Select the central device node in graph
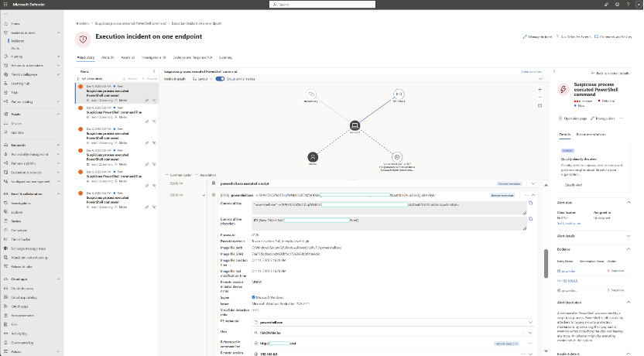The height and width of the screenshot is (356, 644). (x=355, y=125)
